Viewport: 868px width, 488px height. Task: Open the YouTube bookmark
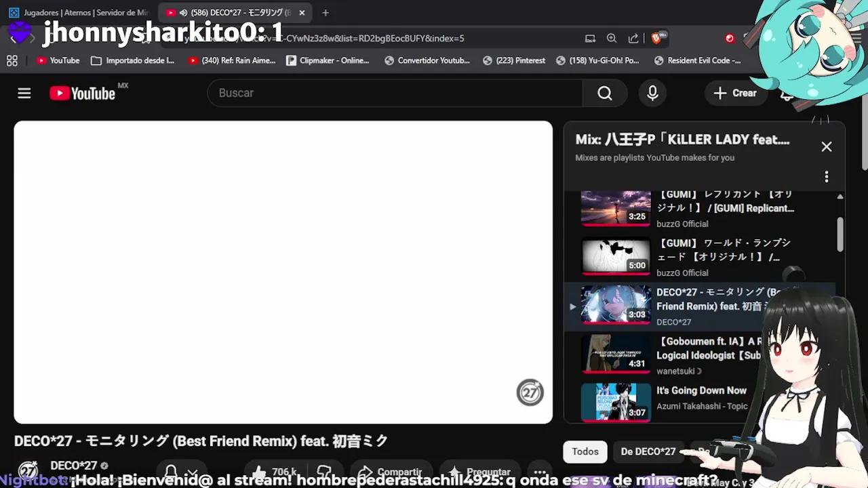pos(58,60)
